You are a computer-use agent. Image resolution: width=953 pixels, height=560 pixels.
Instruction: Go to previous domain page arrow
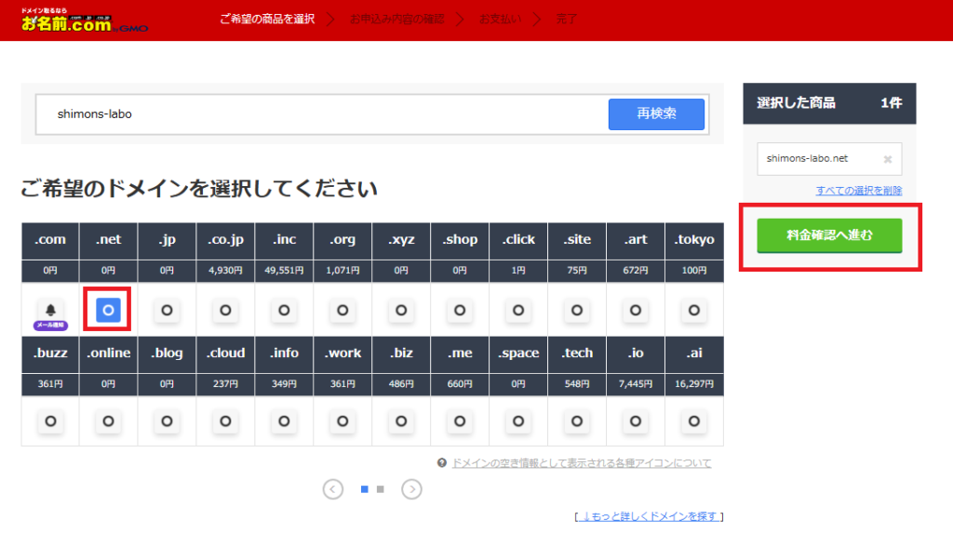click(333, 488)
